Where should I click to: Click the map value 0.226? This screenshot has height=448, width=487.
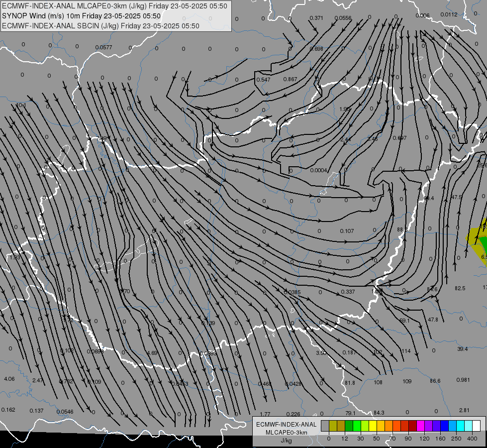tap(293, 414)
